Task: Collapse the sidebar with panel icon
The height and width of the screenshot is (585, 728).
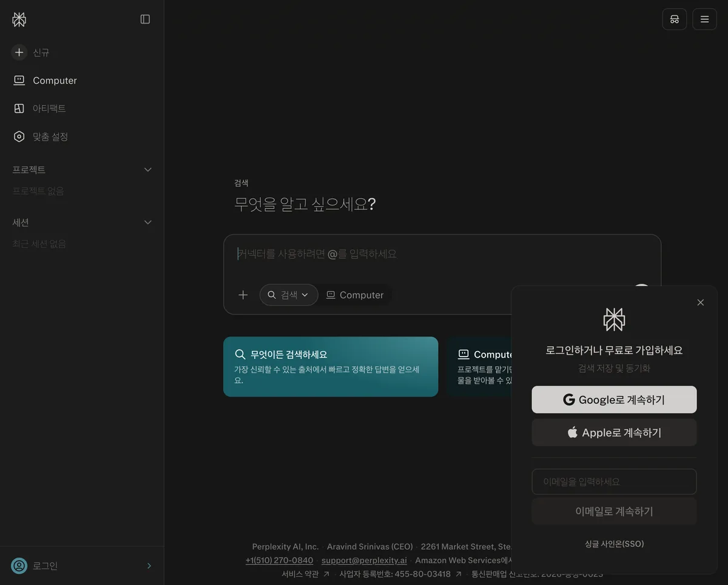Action: 145,19
